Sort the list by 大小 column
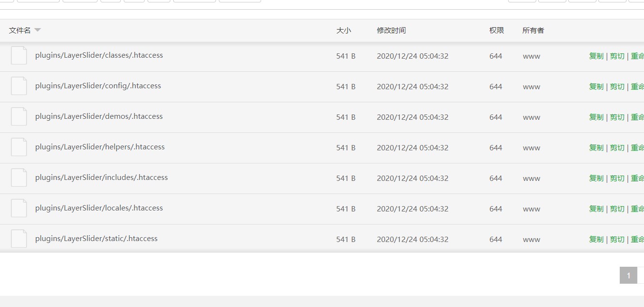 coord(344,30)
